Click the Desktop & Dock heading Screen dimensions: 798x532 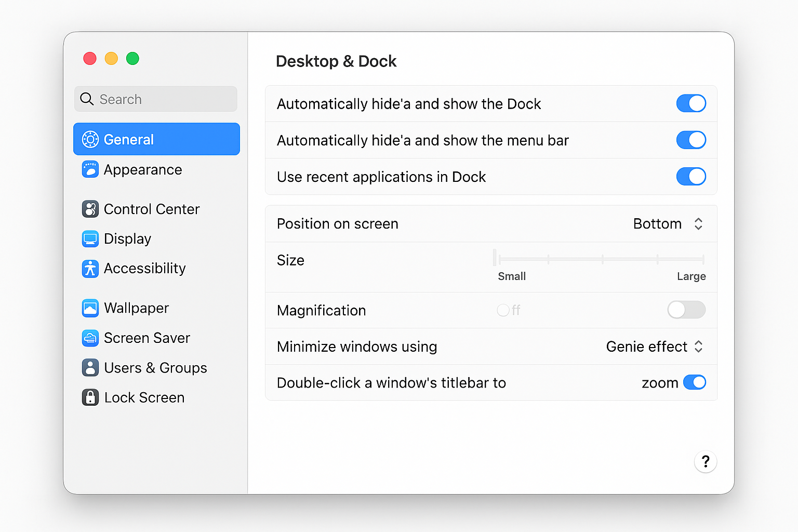[x=336, y=61]
